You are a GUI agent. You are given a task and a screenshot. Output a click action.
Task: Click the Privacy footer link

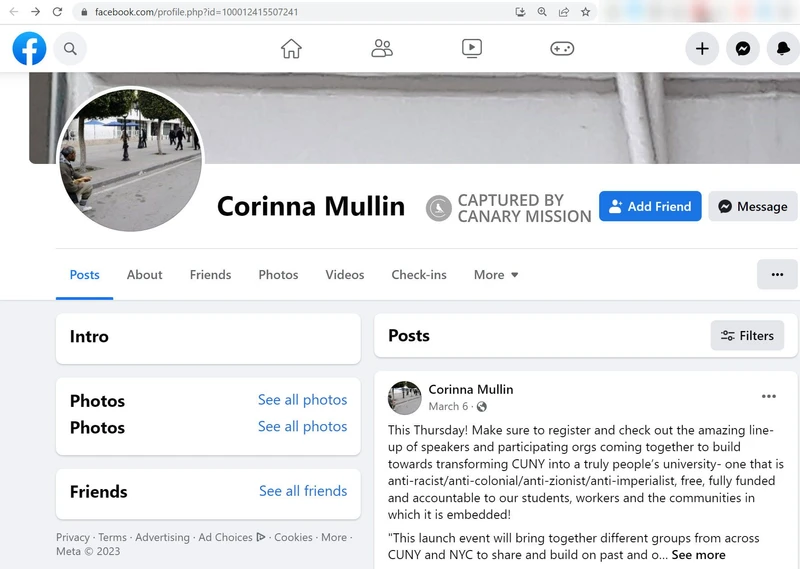point(72,537)
